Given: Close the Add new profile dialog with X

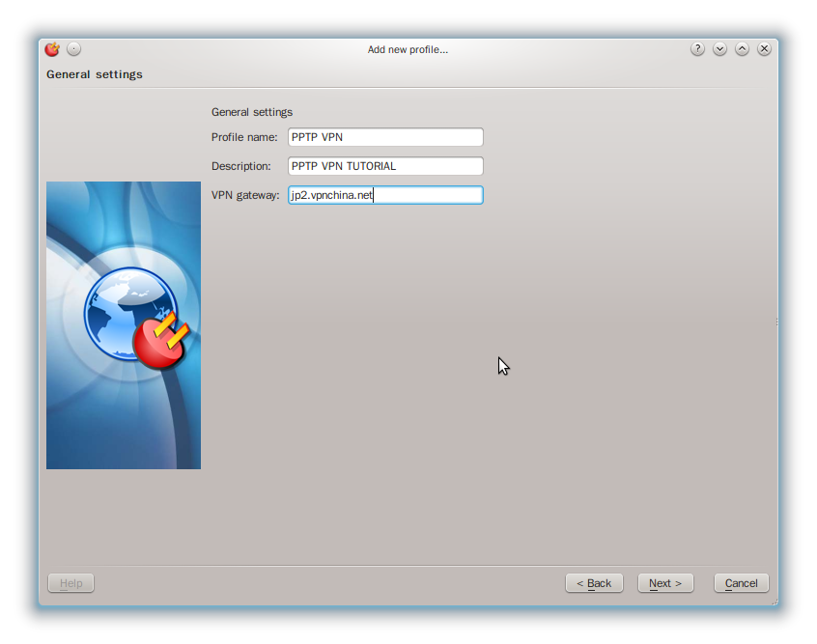Looking at the screenshot, I should click(x=764, y=49).
